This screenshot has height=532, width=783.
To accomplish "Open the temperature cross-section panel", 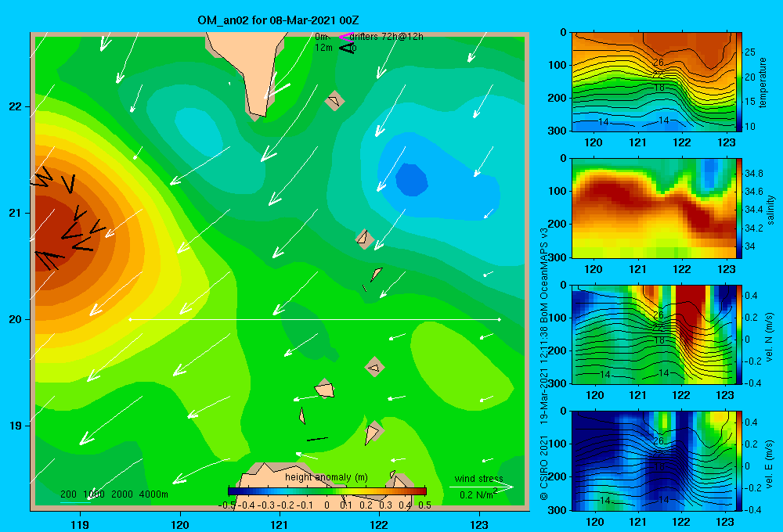I will coord(653,82).
